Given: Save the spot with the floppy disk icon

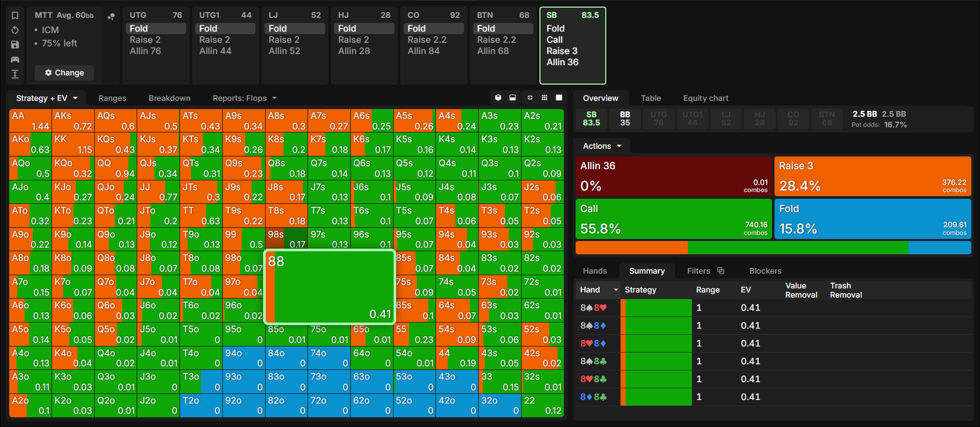Looking at the screenshot, I should pyautogui.click(x=15, y=45).
